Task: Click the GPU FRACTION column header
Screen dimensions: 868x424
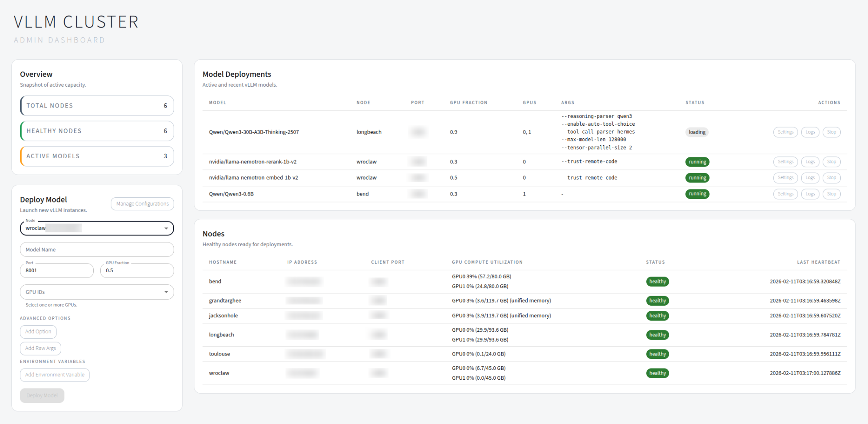Action: [468, 103]
